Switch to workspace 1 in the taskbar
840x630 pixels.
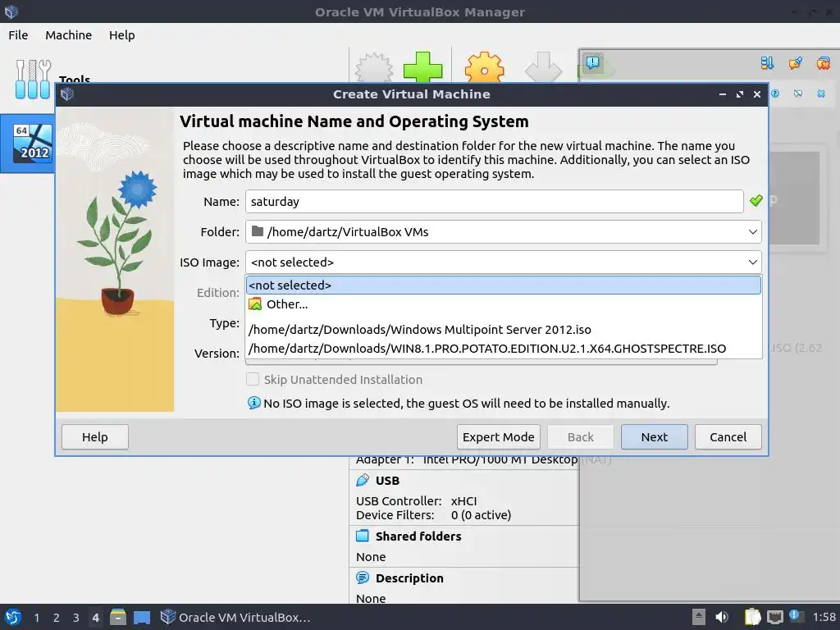click(36, 617)
